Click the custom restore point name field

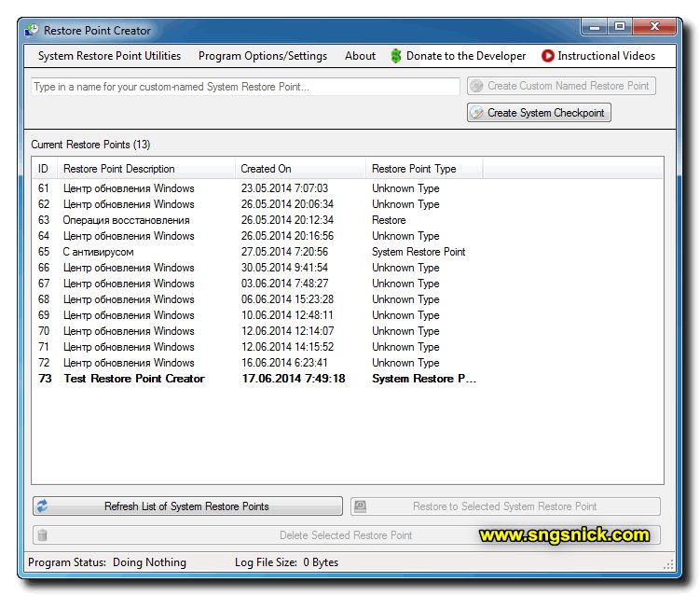pos(245,87)
